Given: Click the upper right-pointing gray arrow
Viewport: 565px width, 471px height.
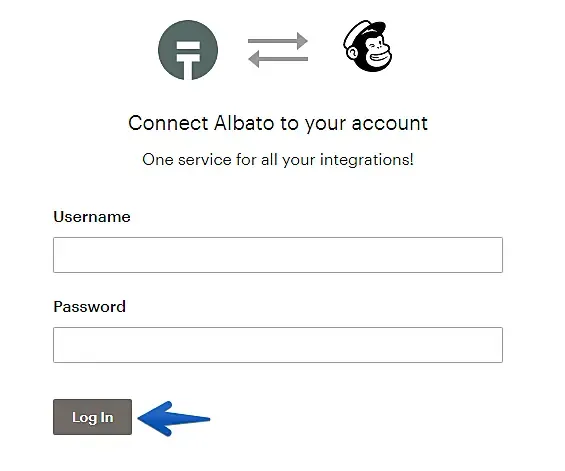Looking at the screenshot, I should (x=278, y=41).
